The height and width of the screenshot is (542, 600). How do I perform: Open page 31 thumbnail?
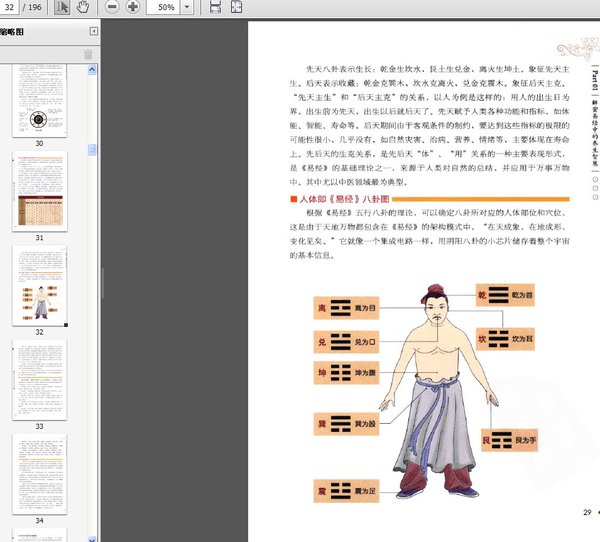(39, 196)
